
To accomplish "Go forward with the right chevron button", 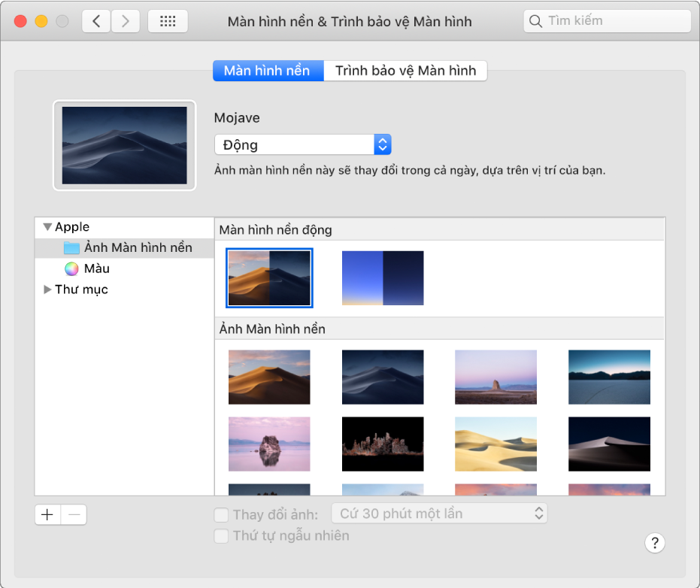I will point(126,21).
